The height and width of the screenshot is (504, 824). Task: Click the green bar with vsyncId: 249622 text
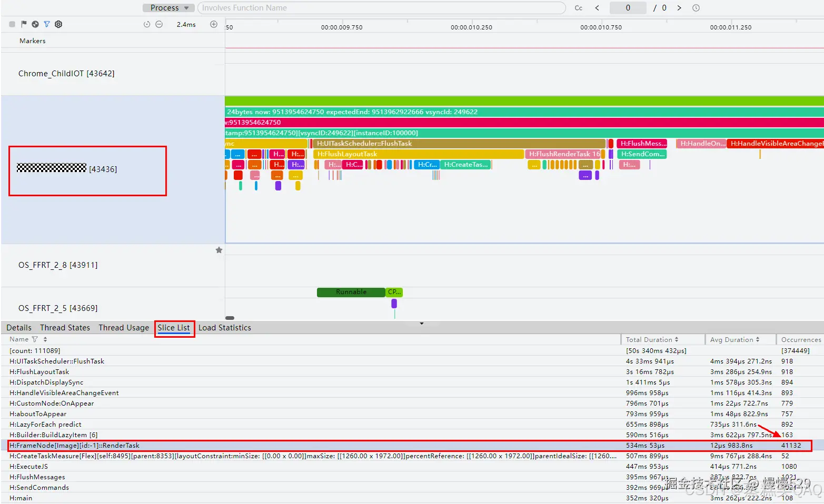524,112
